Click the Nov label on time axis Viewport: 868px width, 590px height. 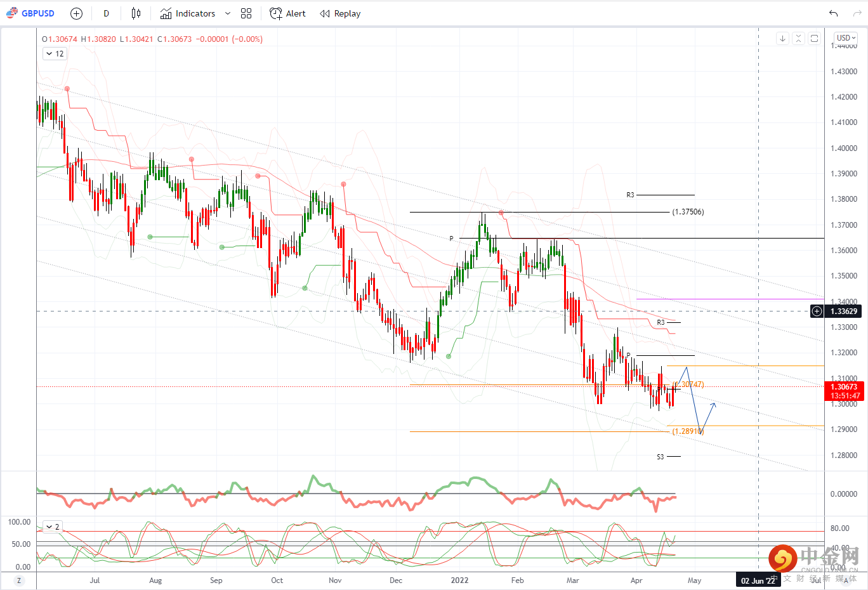tap(335, 580)
